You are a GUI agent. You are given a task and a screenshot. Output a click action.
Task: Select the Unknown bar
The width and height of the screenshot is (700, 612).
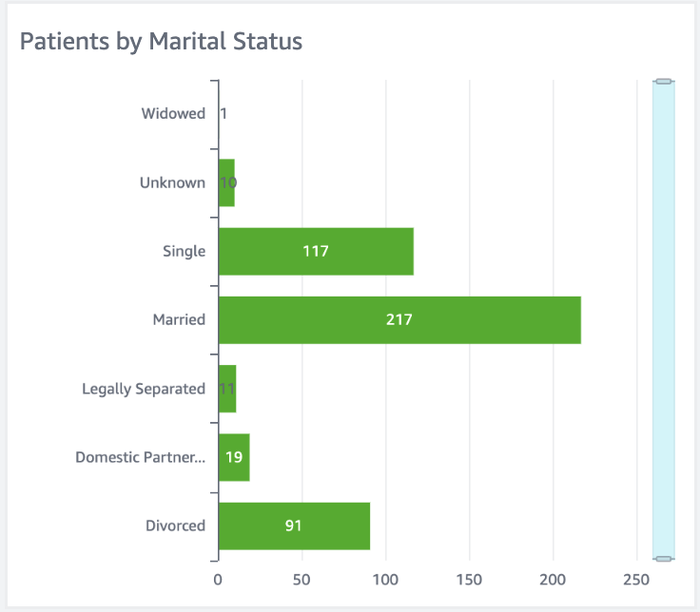(226, 183)
